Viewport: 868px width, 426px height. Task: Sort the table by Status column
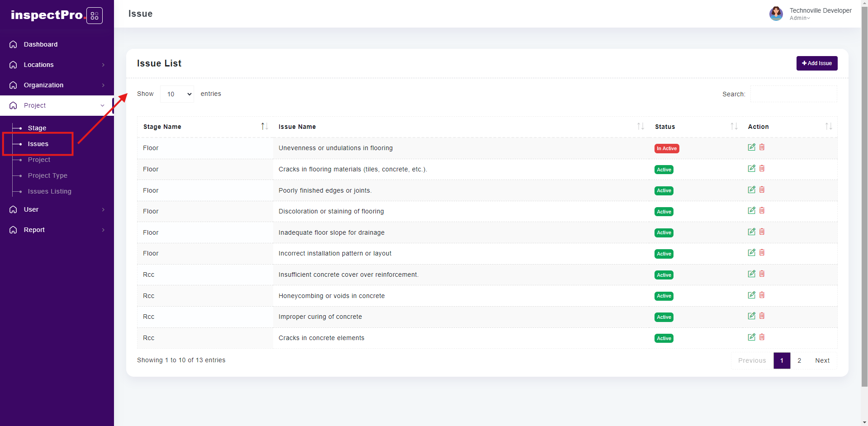(x=734, y=127)
